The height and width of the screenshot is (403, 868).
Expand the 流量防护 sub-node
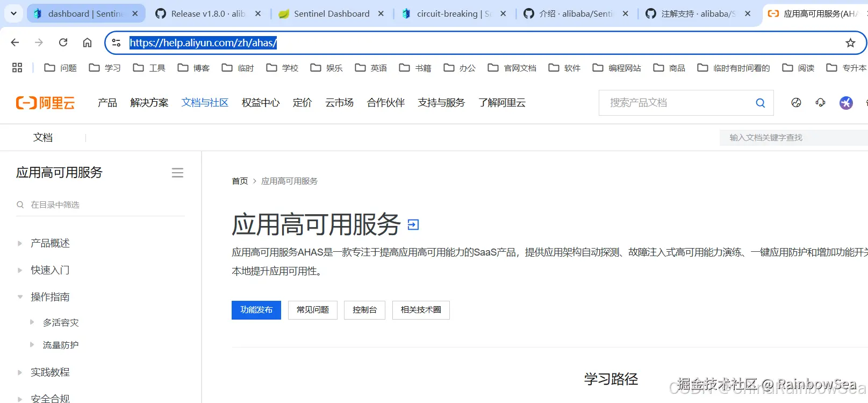tap(32, 345)
